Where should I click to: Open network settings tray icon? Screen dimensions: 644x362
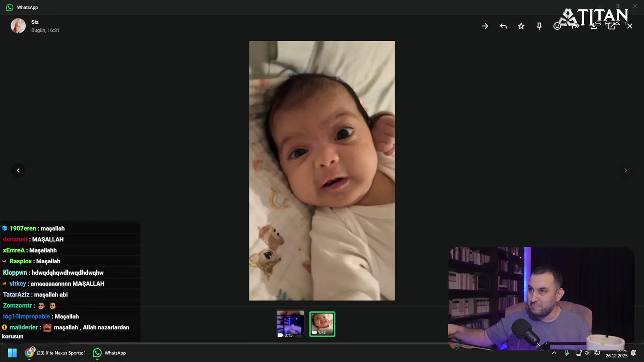tap(578, 353)
